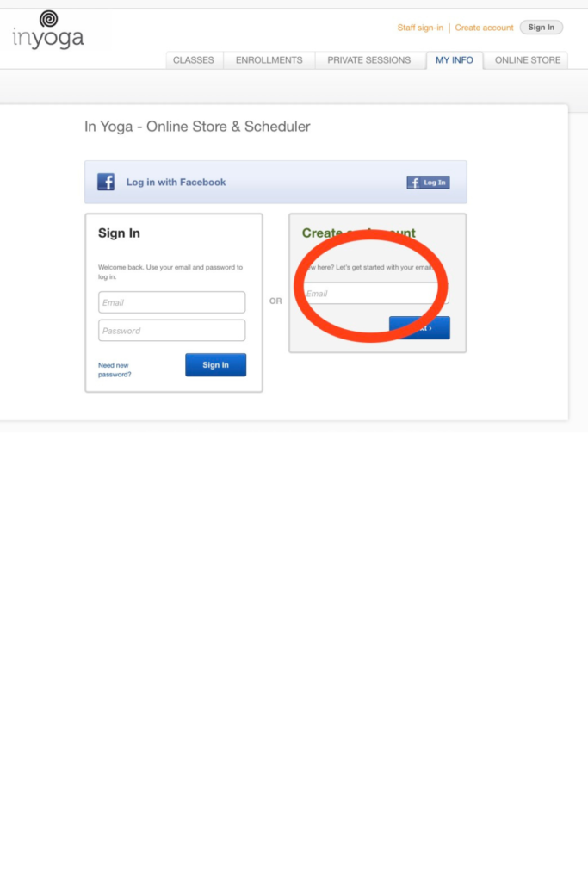Switch to the Private Sessions tab
This screenshot has height=882, width=588.
[368, 60]
